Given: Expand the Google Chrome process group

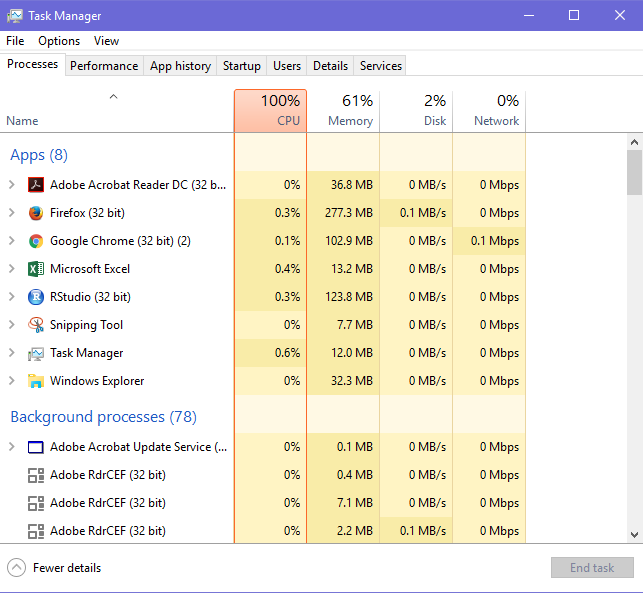Looking at the screenshot, I should tap(12, 241).
